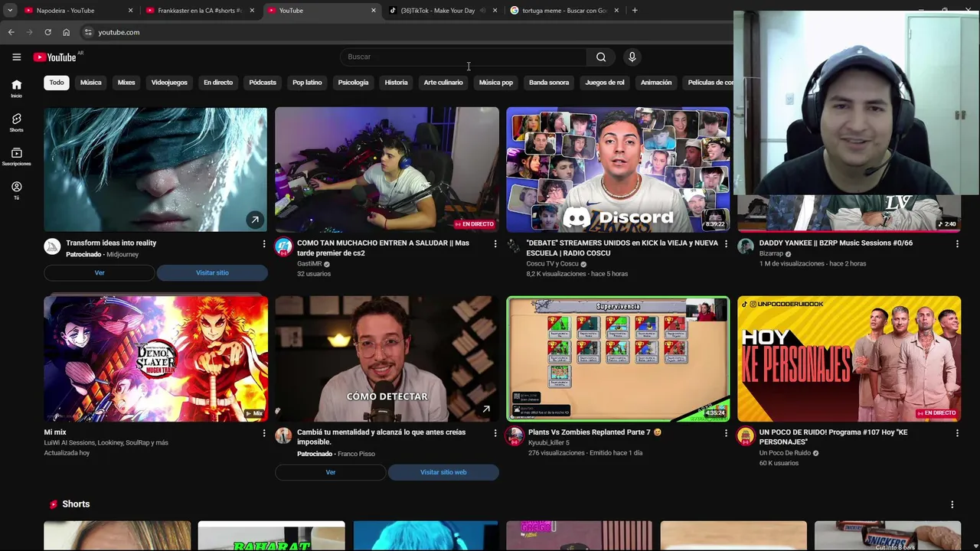
Task: Click the search magnifier button
Action: pos(601,57)
